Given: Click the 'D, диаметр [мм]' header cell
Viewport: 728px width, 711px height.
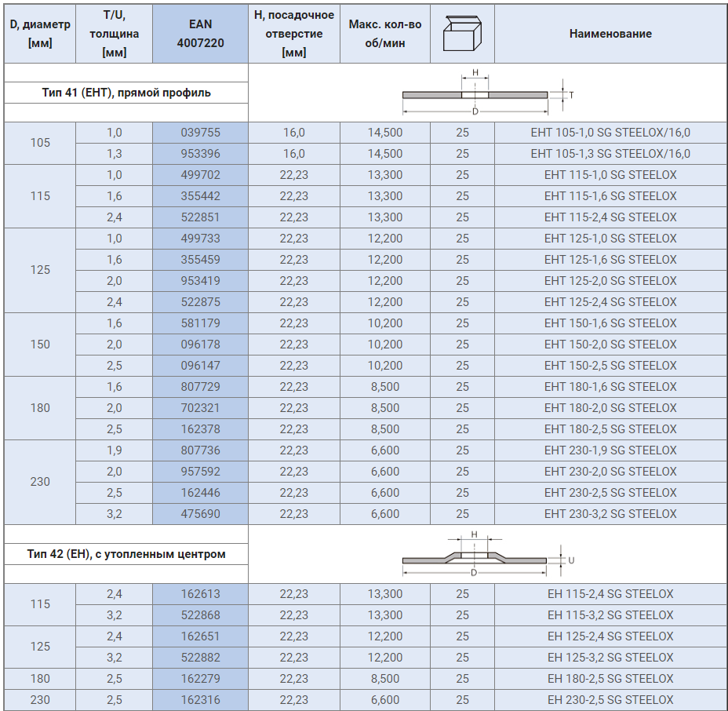Looking at the screenshot, I should (x=40, y=35).
